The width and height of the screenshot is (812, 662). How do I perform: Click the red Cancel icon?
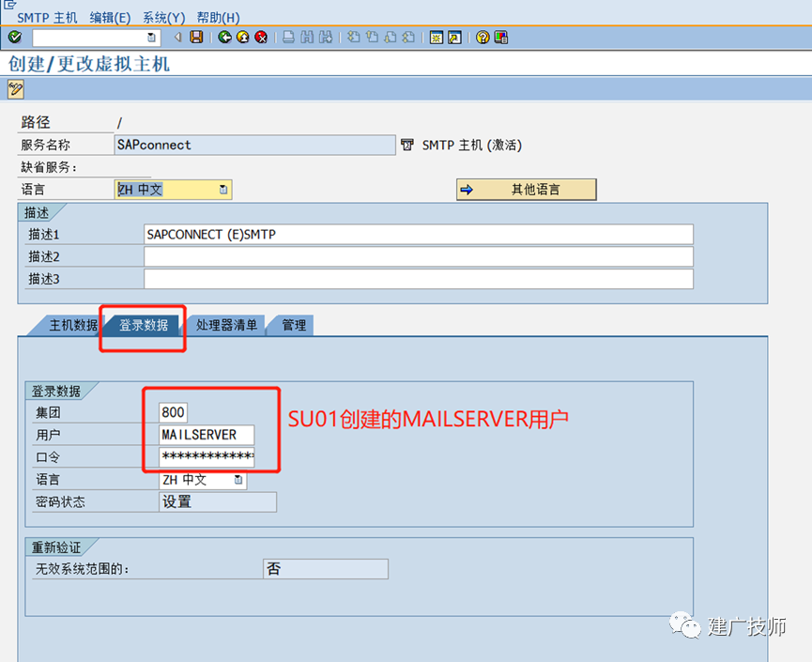click(261, 38)
